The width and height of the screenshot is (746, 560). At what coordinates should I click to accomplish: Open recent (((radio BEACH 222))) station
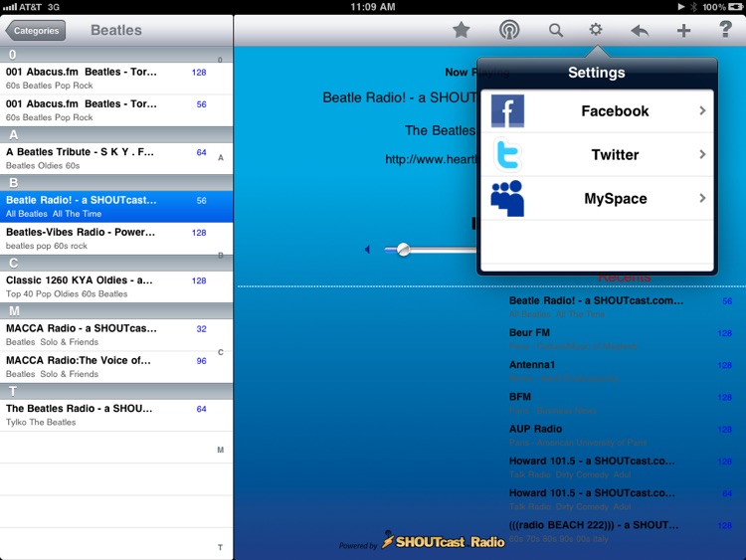621,531
